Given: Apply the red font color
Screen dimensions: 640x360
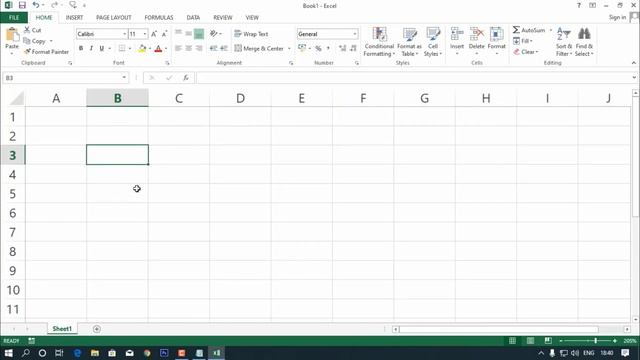Looking at the screenshot, I should tap(158, 49).
